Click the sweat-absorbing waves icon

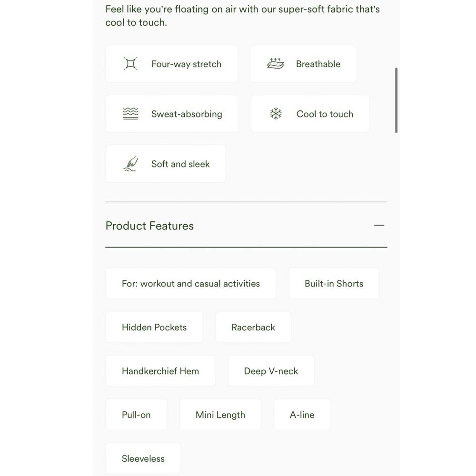(x=130, y=114)
